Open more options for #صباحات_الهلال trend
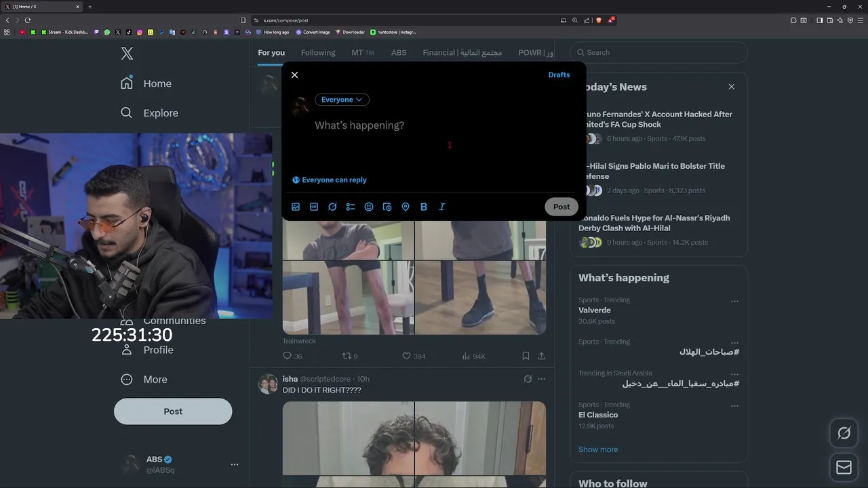The height and width of the screenshot is (488, 868). pos(734,343)
